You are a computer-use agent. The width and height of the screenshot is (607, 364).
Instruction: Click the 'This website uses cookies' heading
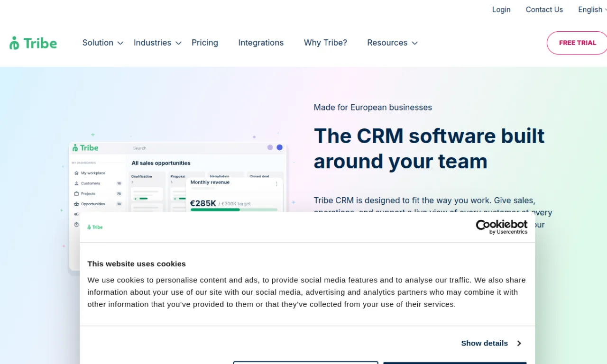tap(137, 264)
